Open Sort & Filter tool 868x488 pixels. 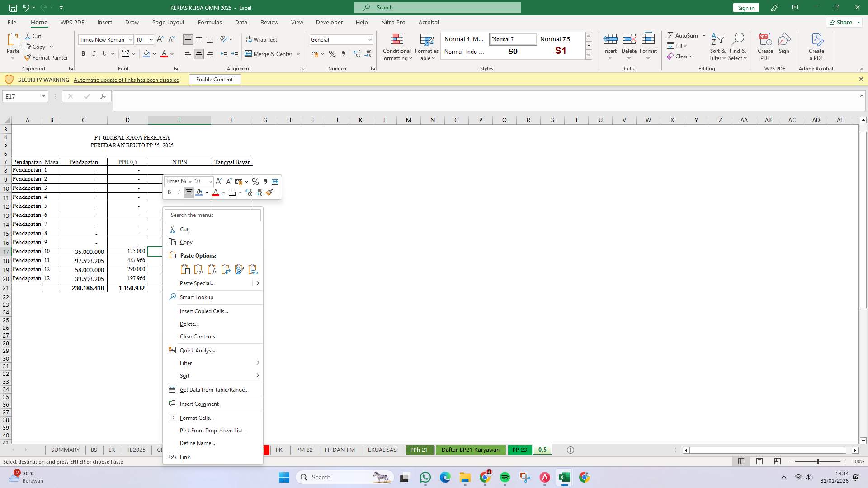coord(718,45)
